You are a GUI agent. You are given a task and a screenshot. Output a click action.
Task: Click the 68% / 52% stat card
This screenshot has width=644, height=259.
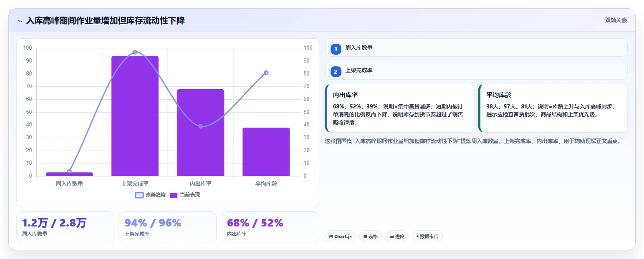pos(270,227)
